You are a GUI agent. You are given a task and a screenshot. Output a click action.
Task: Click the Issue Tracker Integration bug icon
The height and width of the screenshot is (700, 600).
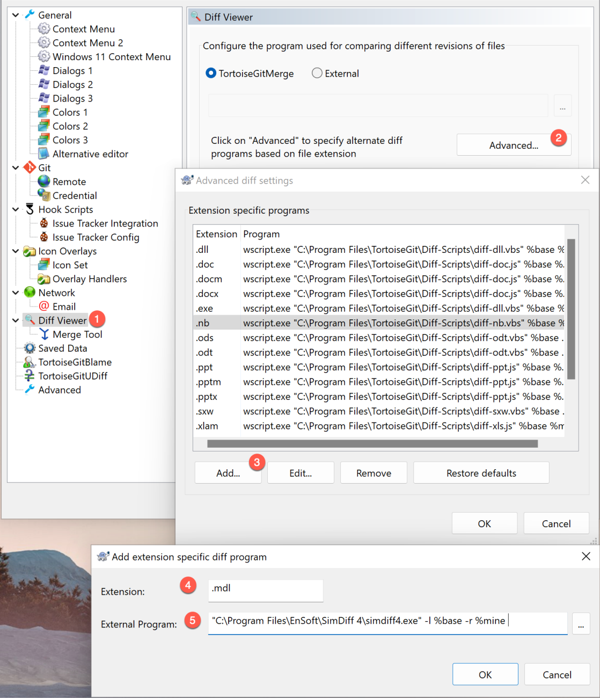[44, 223]
